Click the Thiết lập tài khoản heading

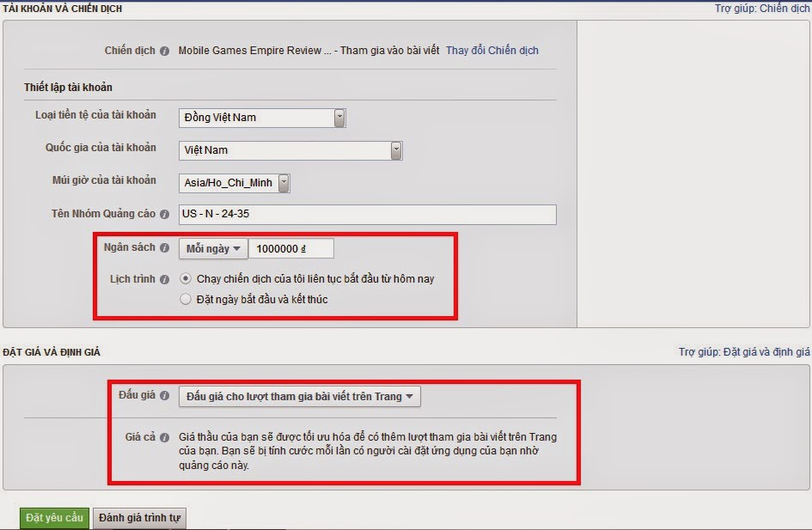(68, 87)
